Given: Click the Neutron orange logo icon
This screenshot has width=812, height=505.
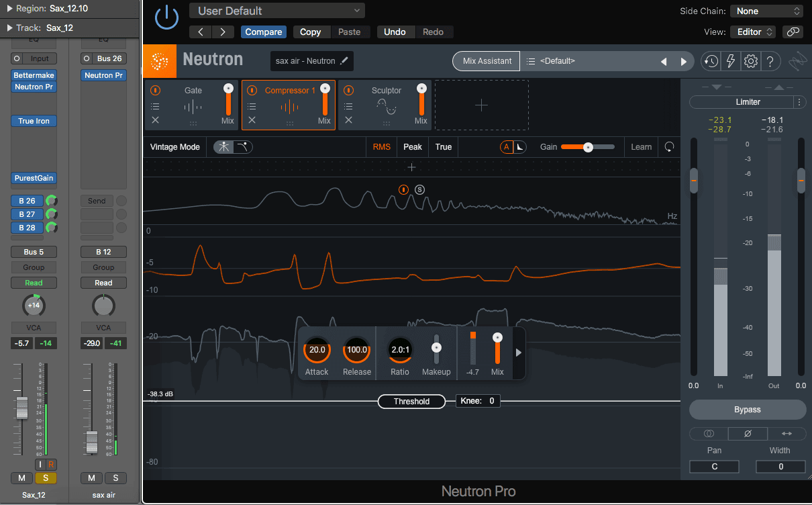Looking at the screenshot, I should tap(160, 61).
